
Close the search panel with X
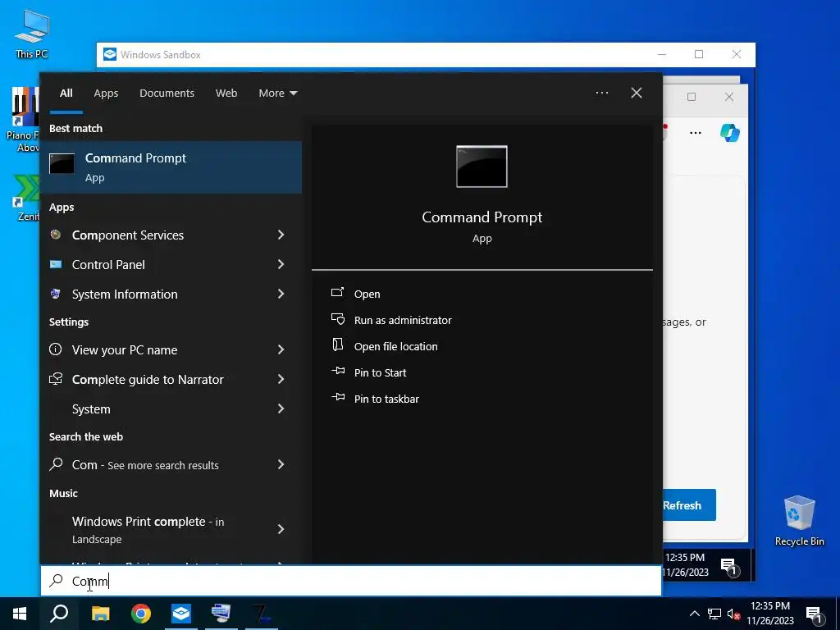tap(637, 93)
